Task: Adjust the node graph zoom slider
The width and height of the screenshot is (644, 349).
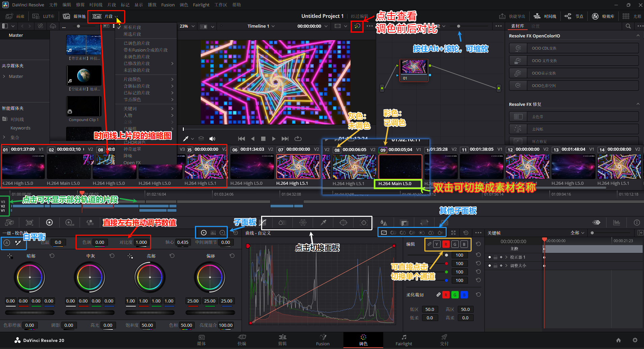Action: click(x=458, y=26)
